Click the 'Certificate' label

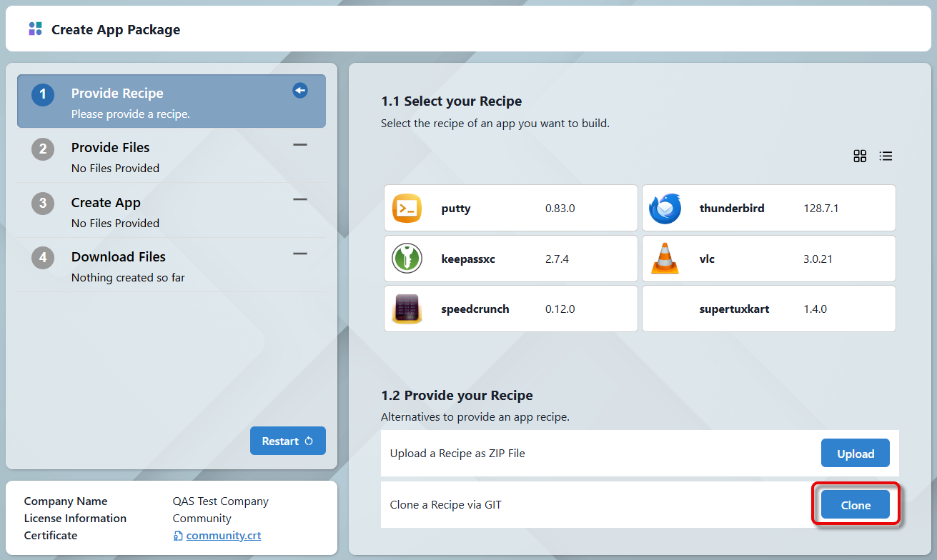pos(51,536)
